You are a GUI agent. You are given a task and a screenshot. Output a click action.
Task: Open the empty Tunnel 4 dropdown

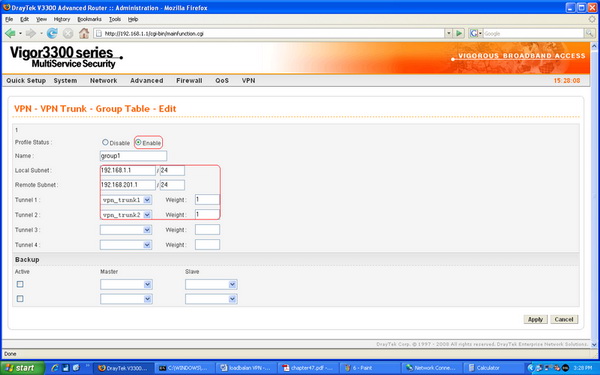coord(126,245)
